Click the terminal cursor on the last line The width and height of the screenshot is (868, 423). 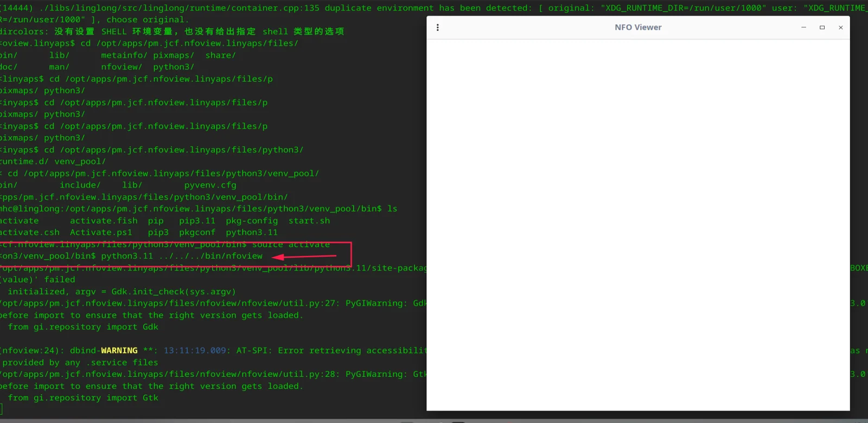pyautogui.click(x=2, y=409)
